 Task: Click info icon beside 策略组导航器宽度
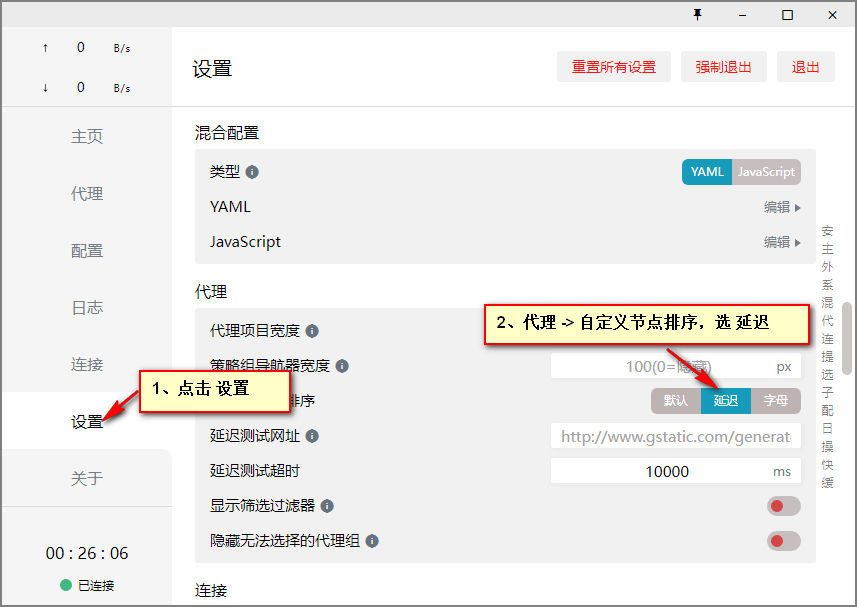point(342,366)
